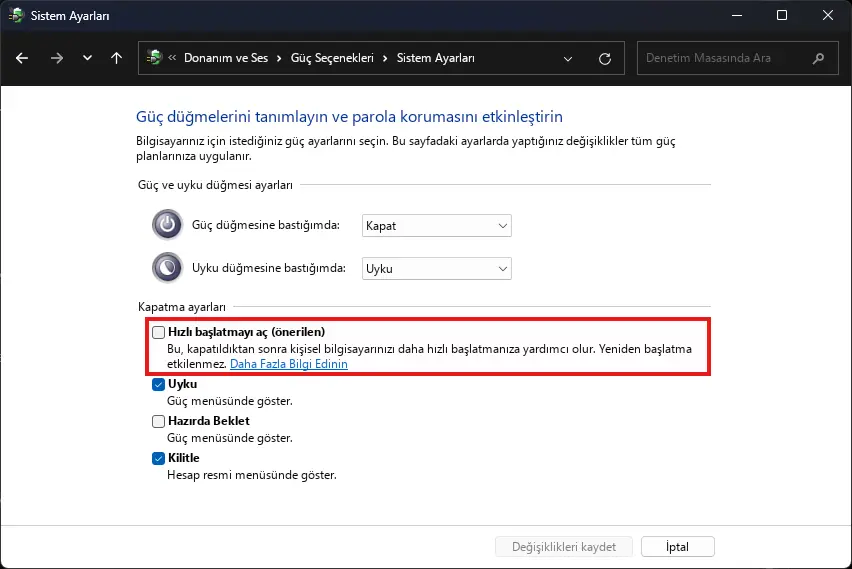Go up one level with up arrow
Viewport: 852px width, 569px height.
pyautogui.click(x=116, y=58)
